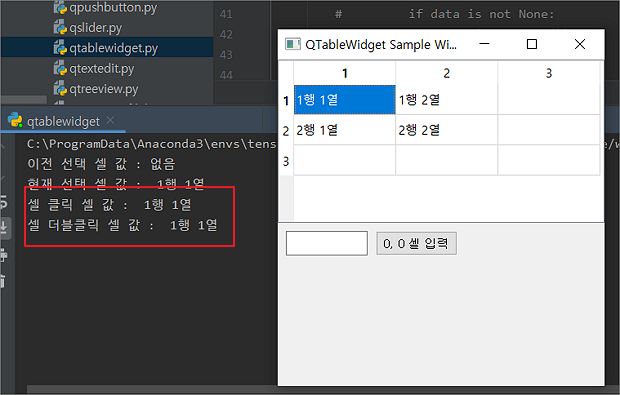
Task: Click the gutter at line number 43
Action: (226, 55)
